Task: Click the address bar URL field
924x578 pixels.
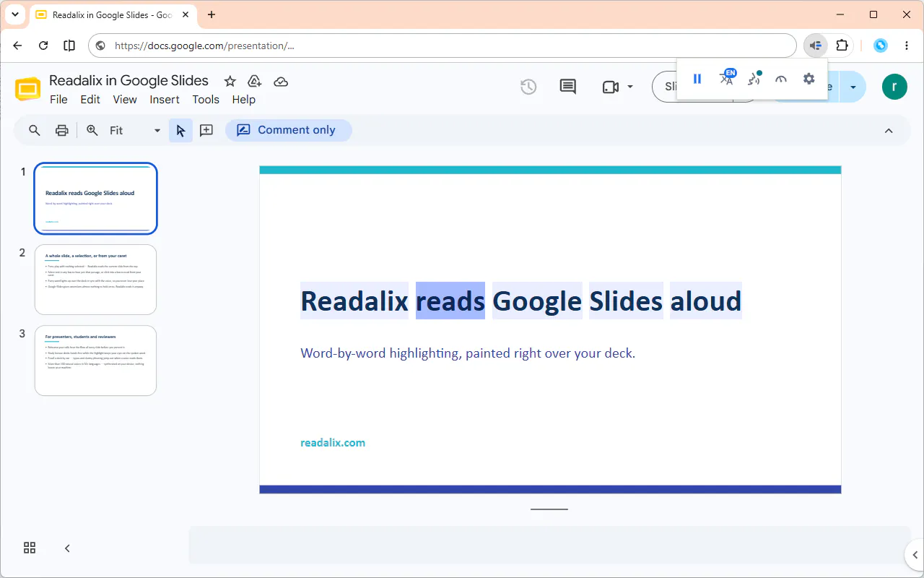Action: (x=442, y=46)
